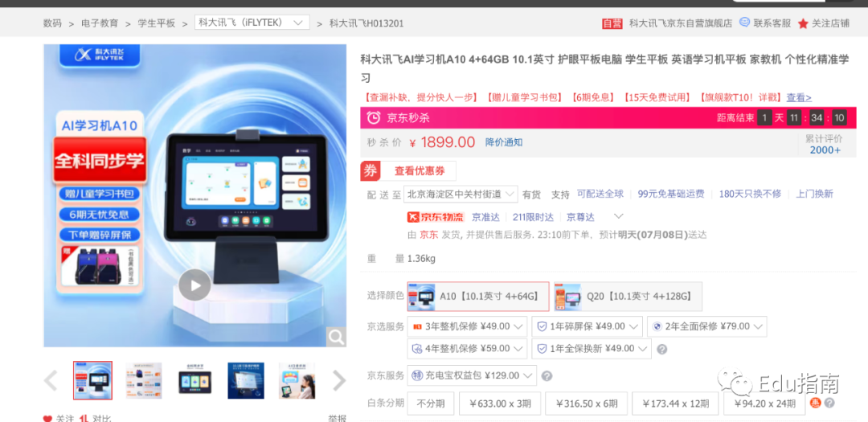Select the first product thumbnail
The width and height of the screenshot is (868, 422).
[x=93, y=380]
